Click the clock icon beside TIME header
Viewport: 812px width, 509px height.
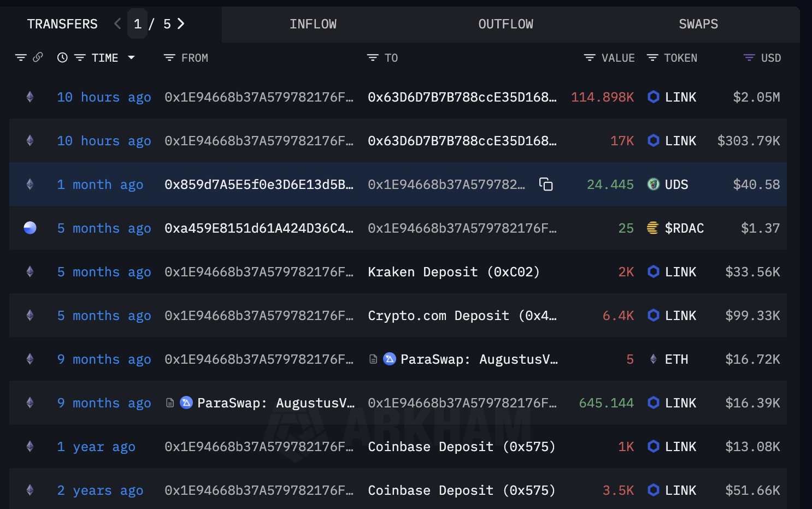tap(62, 58)
